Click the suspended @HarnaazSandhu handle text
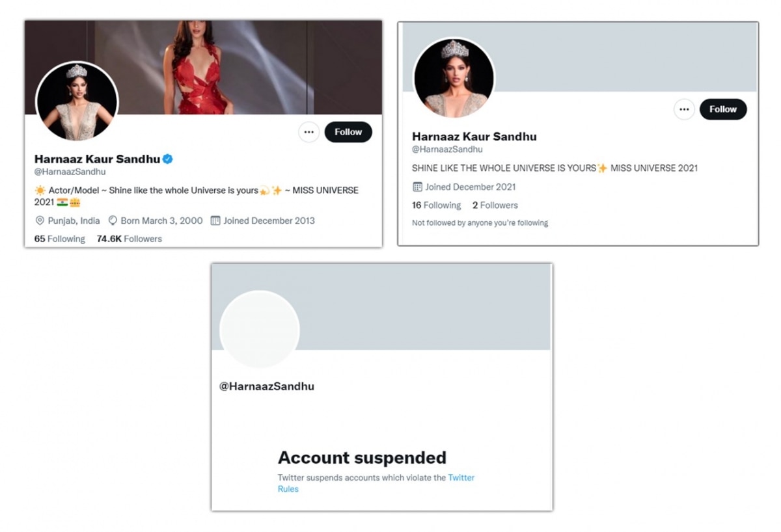 [267, 386]
